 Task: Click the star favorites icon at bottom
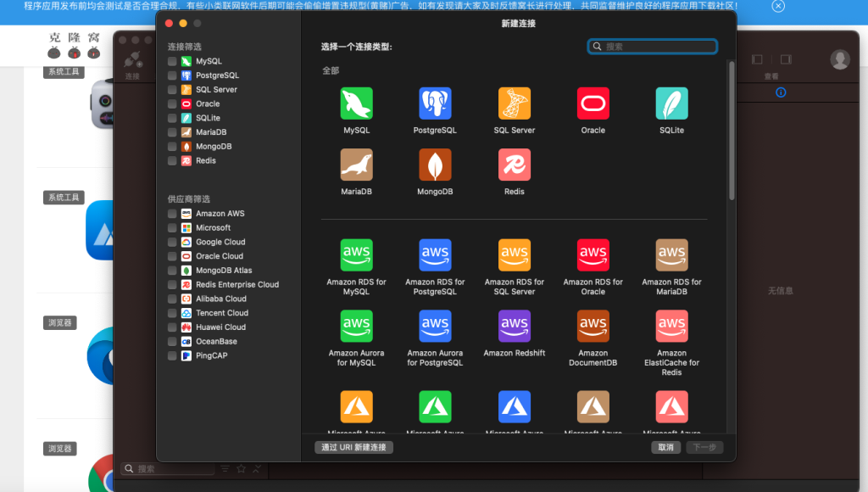[x=242, y=469]
